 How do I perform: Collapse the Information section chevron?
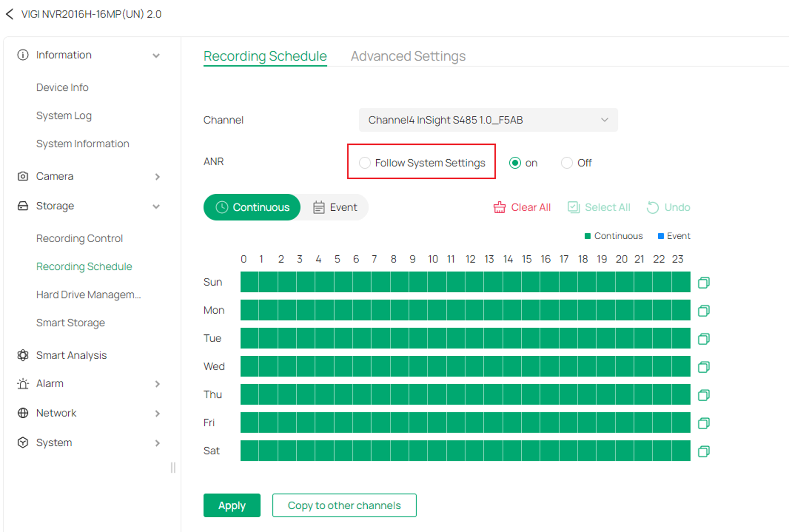click(156, 55)
